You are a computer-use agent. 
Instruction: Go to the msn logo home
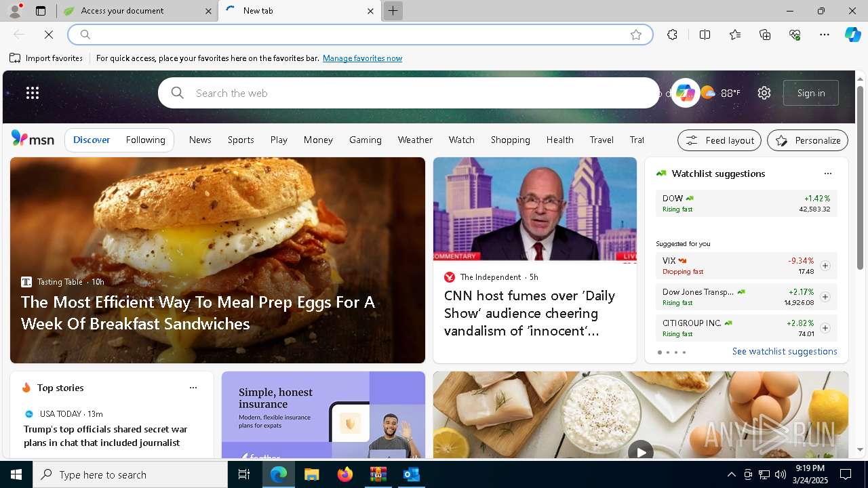[x=33, y=139]
